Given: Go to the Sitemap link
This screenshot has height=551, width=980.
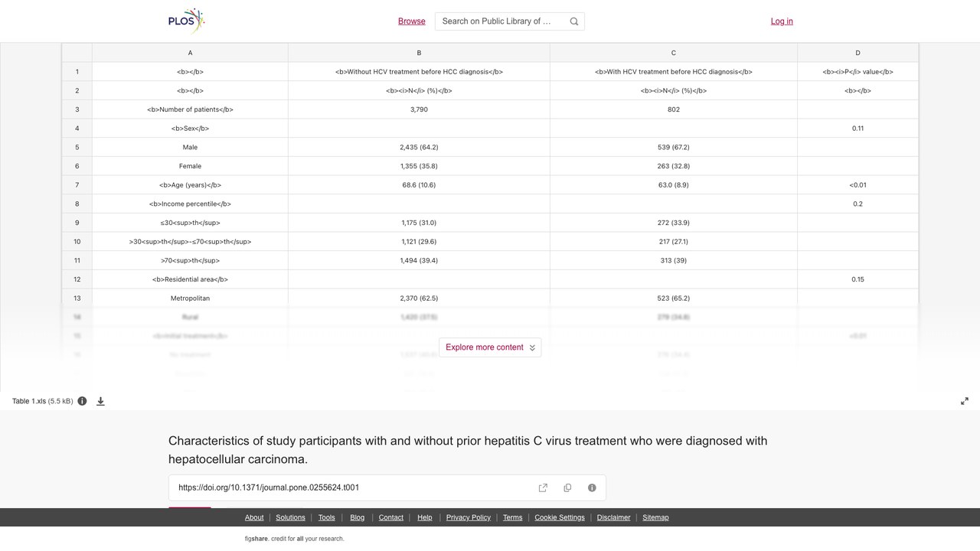Looking at the screenshot, I should [x=655, y=518].
